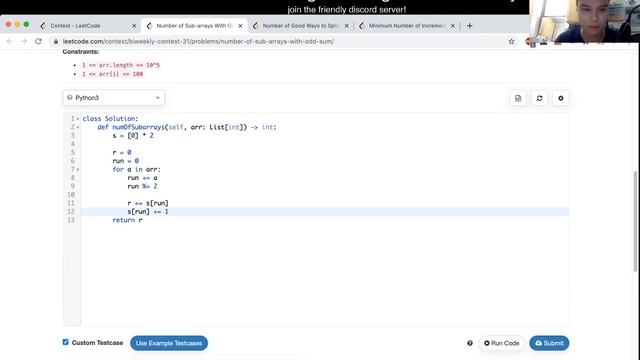Open the code notes document icon
640x360 pixels.
pos(518,98)
